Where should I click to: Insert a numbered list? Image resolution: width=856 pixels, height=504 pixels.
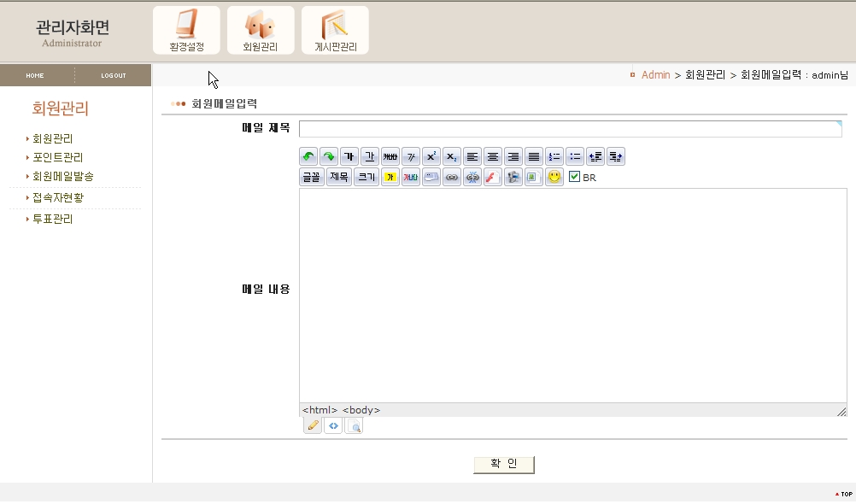[x=554, y=156]
